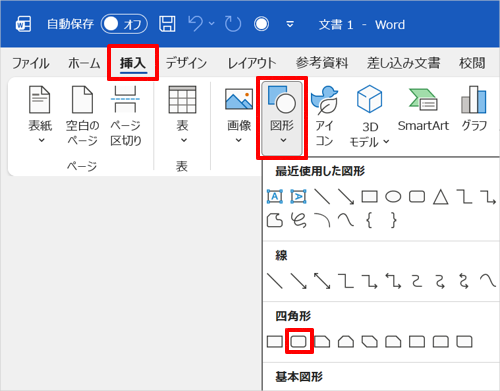Toggle the 自動保存 switch

(124, 24)
